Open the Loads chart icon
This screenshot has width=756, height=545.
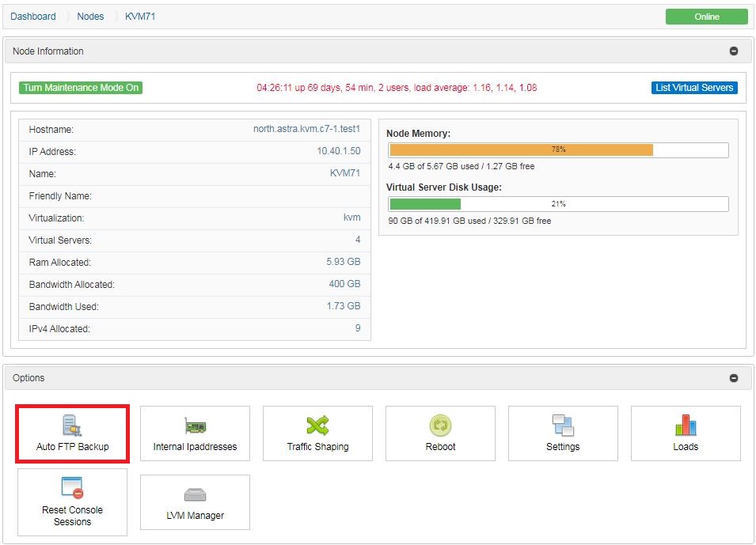686,426
